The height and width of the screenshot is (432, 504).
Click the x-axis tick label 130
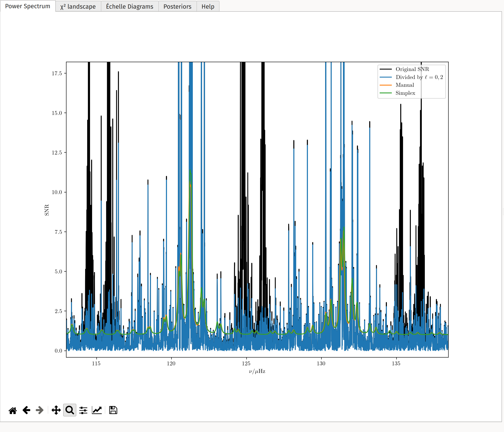321,363
